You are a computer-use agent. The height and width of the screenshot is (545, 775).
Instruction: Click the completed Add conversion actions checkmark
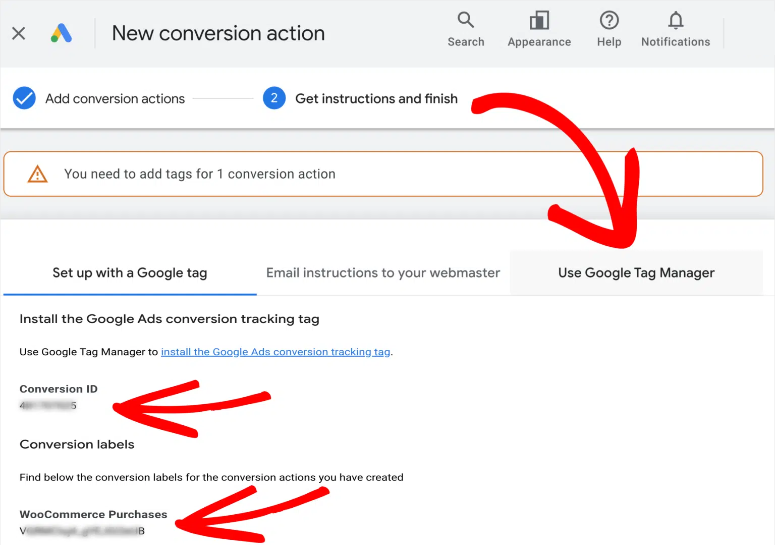click(24, 98)
